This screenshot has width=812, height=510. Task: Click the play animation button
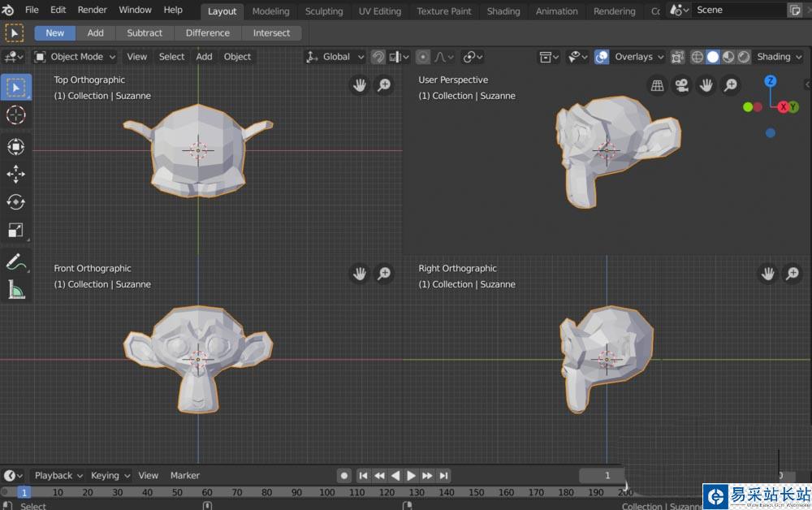click(411, 475)
